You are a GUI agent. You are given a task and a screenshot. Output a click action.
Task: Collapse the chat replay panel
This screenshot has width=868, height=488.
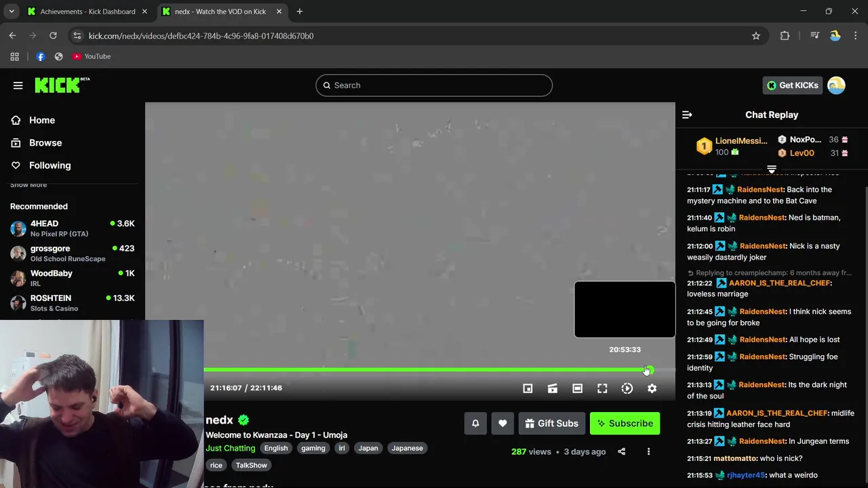(x=687, y=115)
